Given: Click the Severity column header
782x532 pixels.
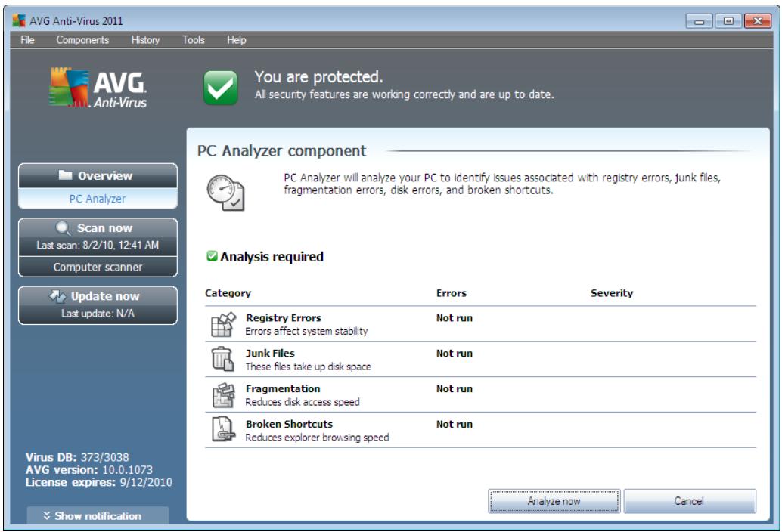Looking at the screenshot, I should (612, 293).
